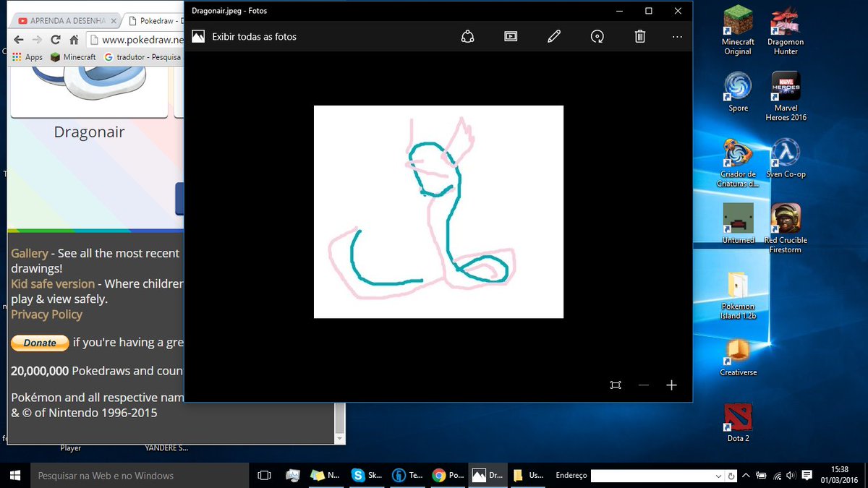The width and height of the screenshot is (868, 488).
Task: Click Chrome back arrow button
Action: coord(19,40)
